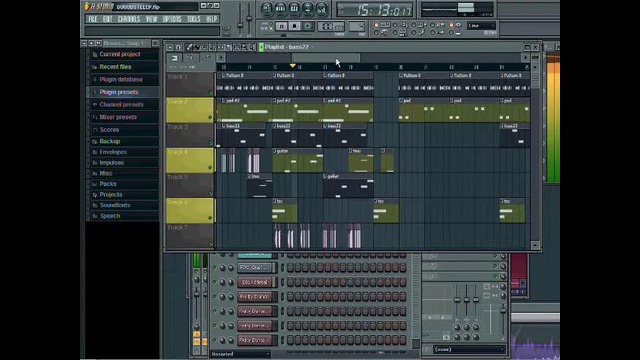This screenshot has height=360, width=640.
Task: Click the orange playhead marker on timeline
Action: click(292, 65)
